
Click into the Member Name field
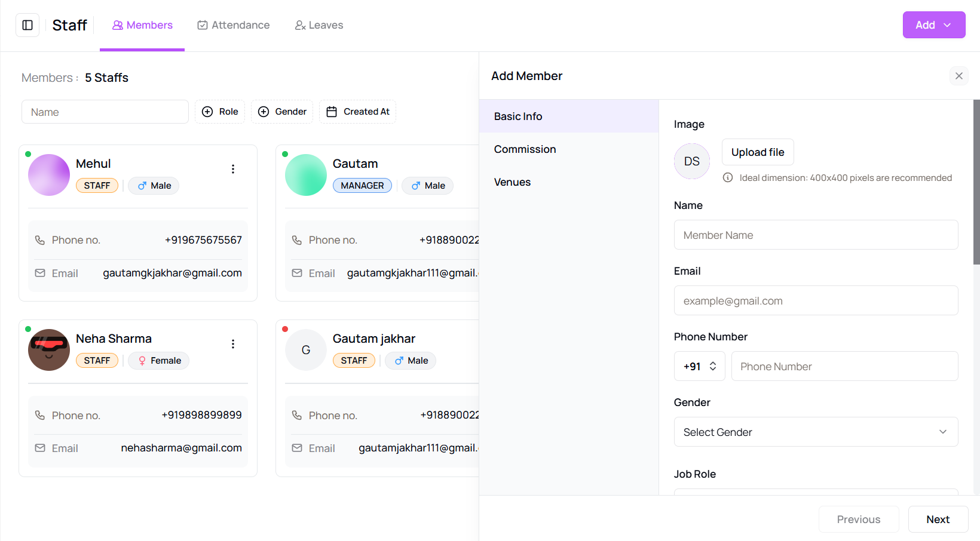tap(816, 235)
